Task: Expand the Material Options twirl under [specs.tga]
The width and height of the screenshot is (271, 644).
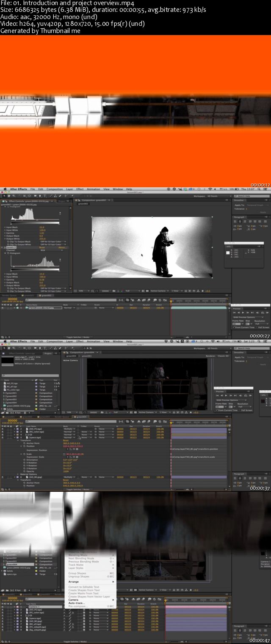Action: [18, 474]
